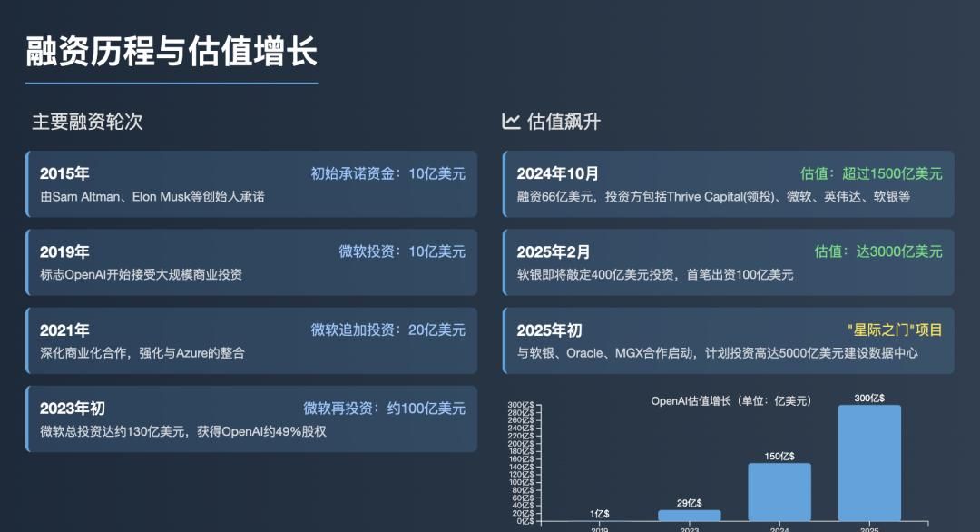Select the 2015年 funding card
Screen dimensions: 980x532
tap(251, 182)
